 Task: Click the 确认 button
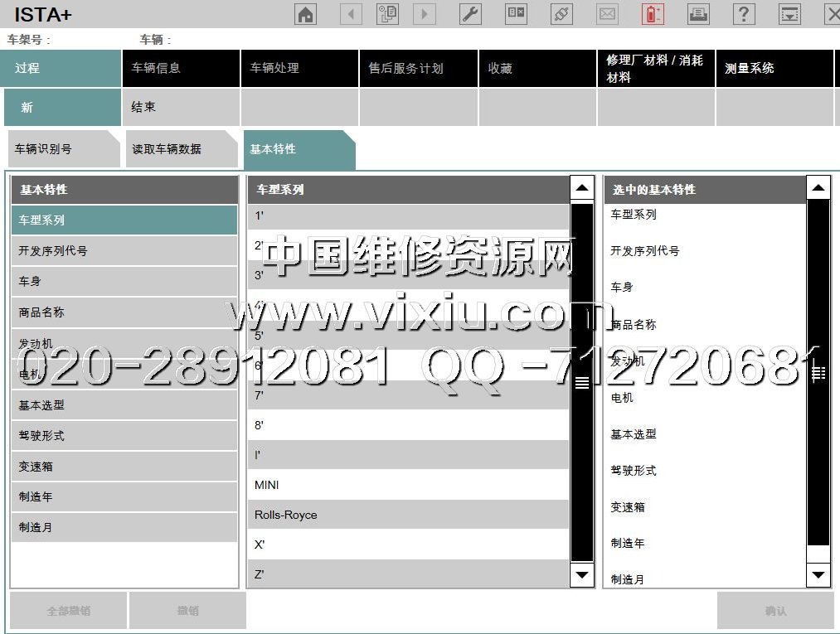[x=775, y=611]
